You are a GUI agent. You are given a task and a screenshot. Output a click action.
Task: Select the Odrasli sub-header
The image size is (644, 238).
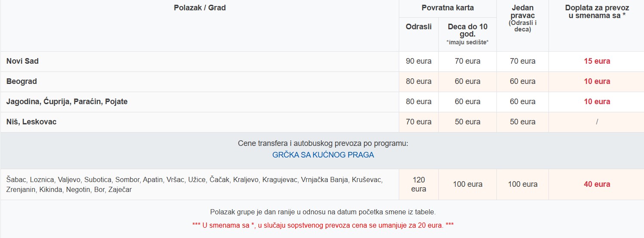419,27
